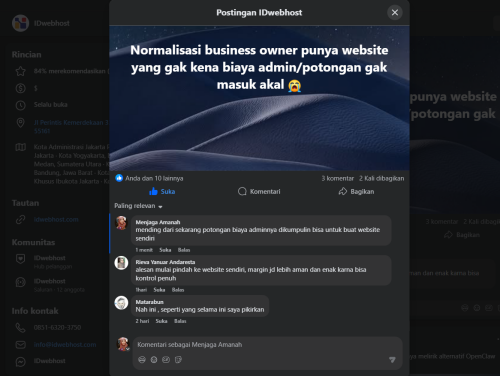Click the Matarabun commenter name
500x376 pixels.
(x=149, y=302)
